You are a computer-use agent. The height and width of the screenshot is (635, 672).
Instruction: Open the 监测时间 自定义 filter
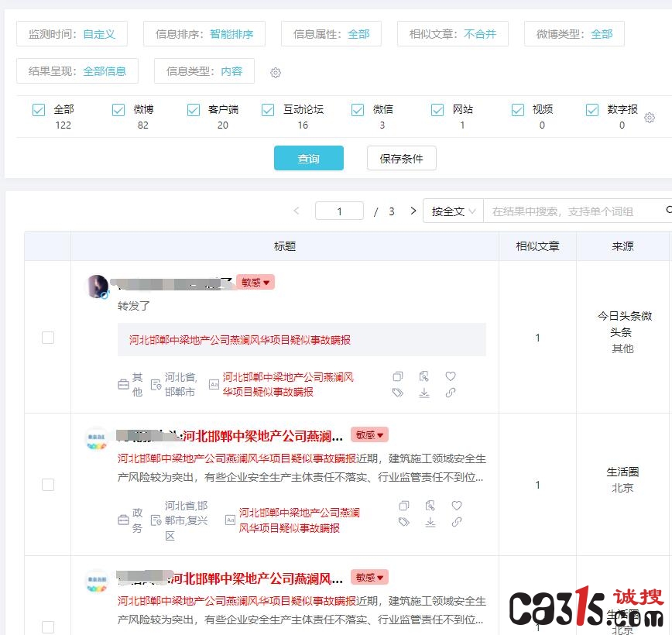pyautogui.click(x=72, y=33)
